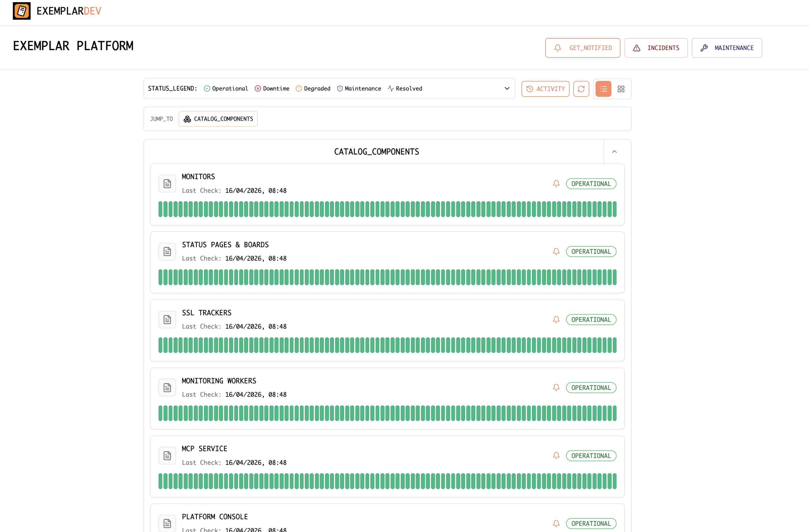Jump to CATALOG_COMPONENTS using the JUMP_TO shortcut
This screenshot has width=809, height=532.
(218, 119)
